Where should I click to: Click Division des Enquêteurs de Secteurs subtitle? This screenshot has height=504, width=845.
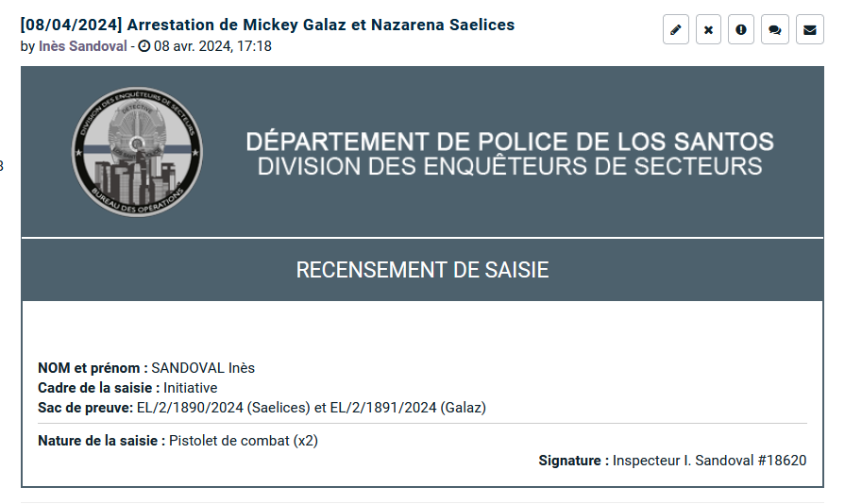(x=510, y=166)
